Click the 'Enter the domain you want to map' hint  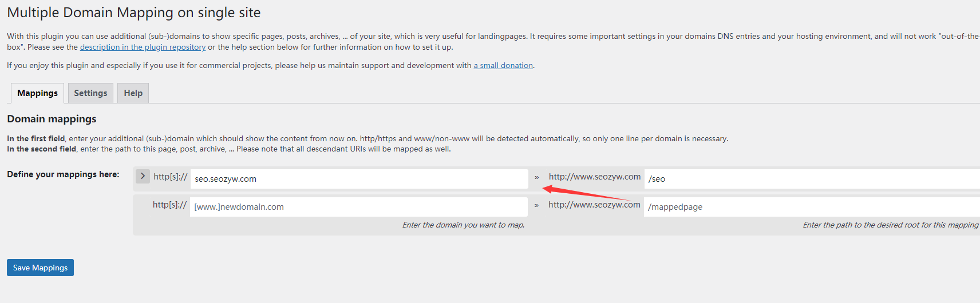pos(463,225)
